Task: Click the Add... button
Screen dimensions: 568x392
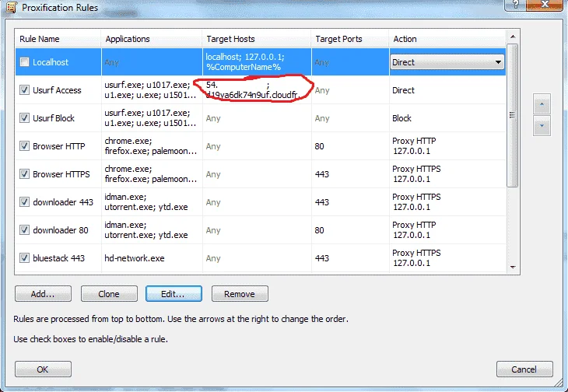Action: tap(43, 293)
